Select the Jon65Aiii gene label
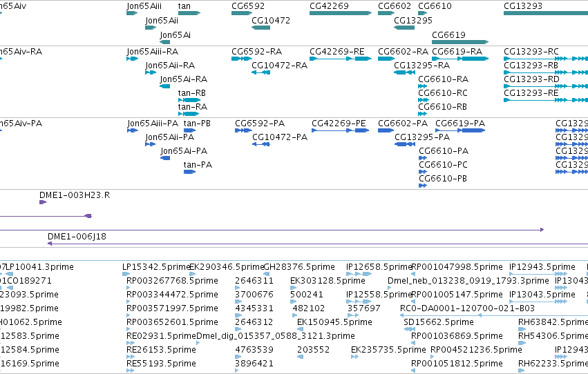Screen dimensions: 588x374 click(x=144, y=6)
